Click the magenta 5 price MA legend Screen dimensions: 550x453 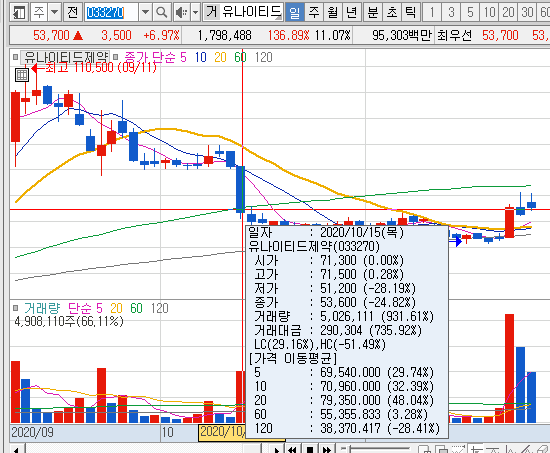[183, 57]
